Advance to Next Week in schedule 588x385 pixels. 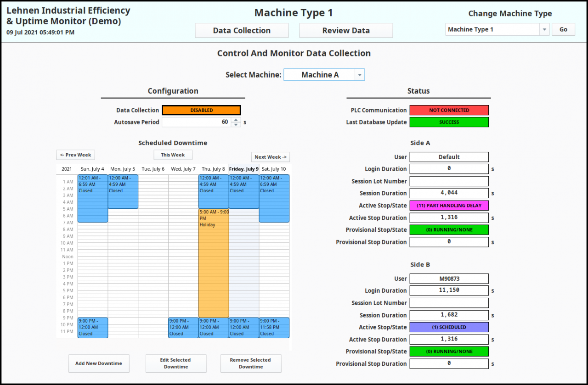click(x=270, y=157)
